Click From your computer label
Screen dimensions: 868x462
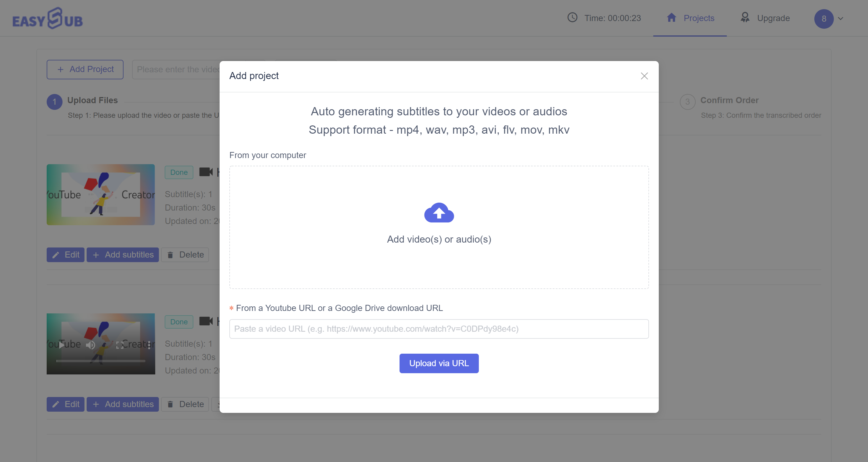[267, 155]
